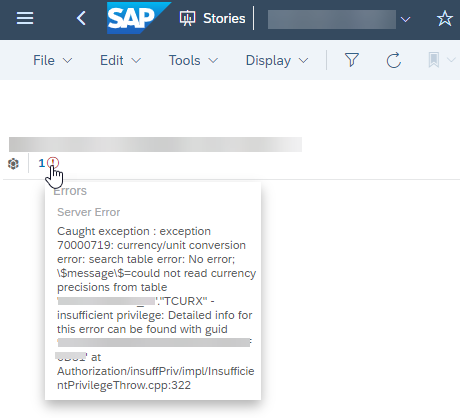The image size is (460, 418).
Task: Click the Stories presentation icon
Action: (x=187, y=18)
